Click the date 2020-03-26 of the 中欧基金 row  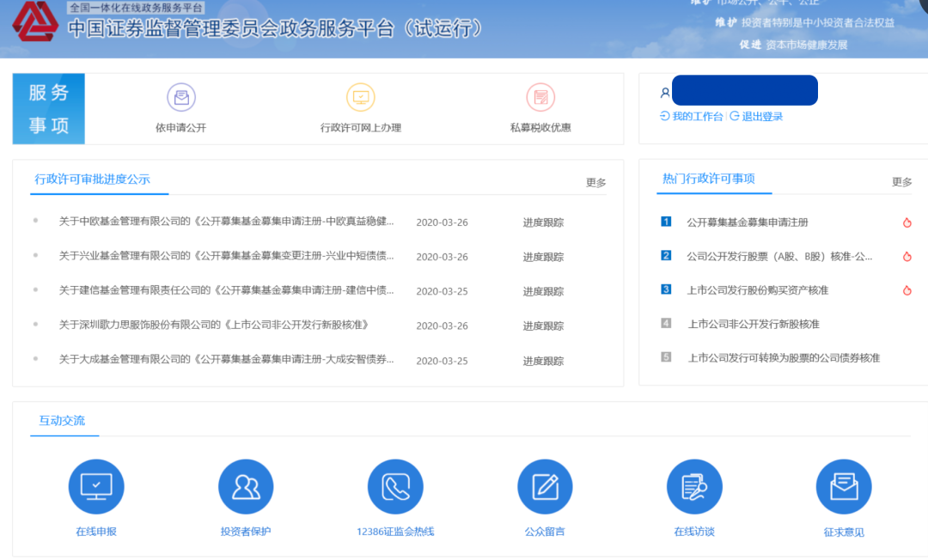[443, 222]
